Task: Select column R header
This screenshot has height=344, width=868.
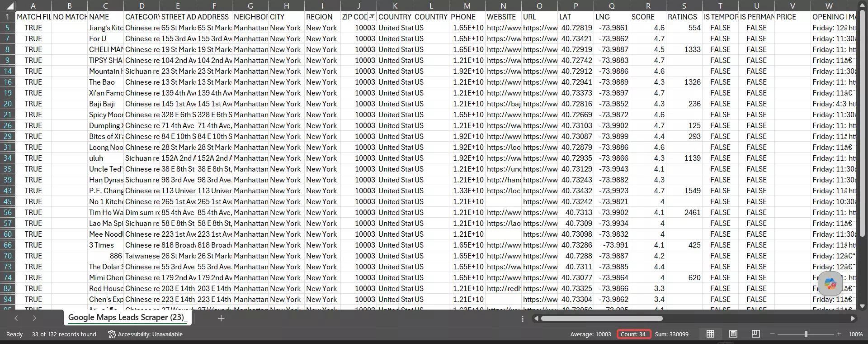Action: tap(648, 6)
